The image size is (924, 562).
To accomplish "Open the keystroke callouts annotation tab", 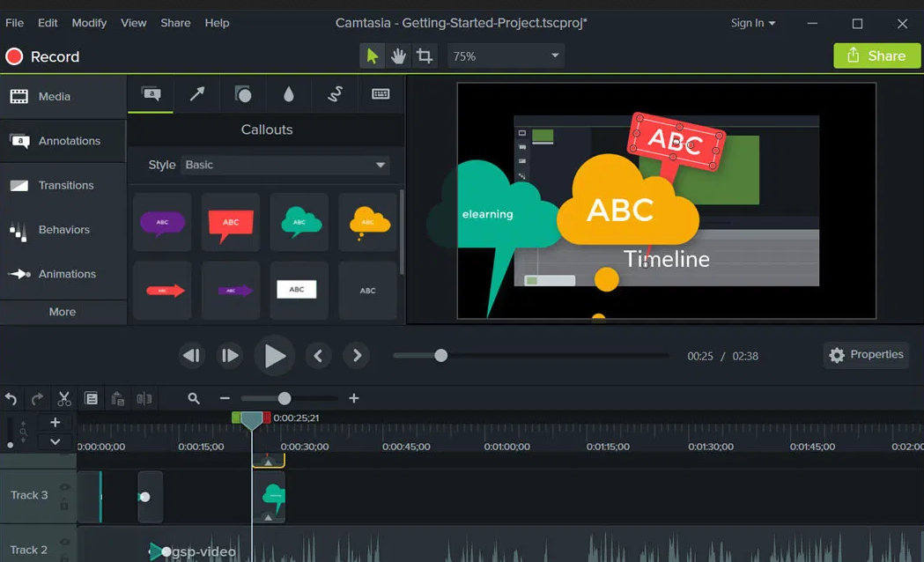I will [381, 94].
